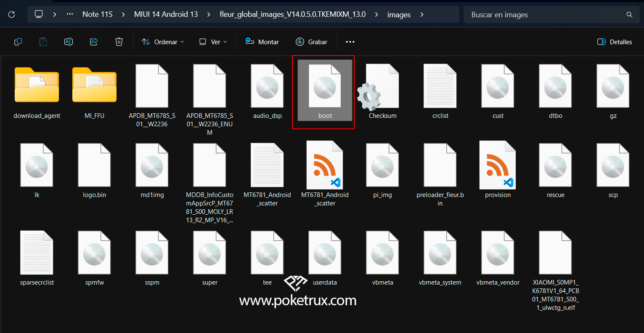Select the gz image file
The height and width of the screenshot is (333, 644).
pyautogui.click(x=613, y=93)
